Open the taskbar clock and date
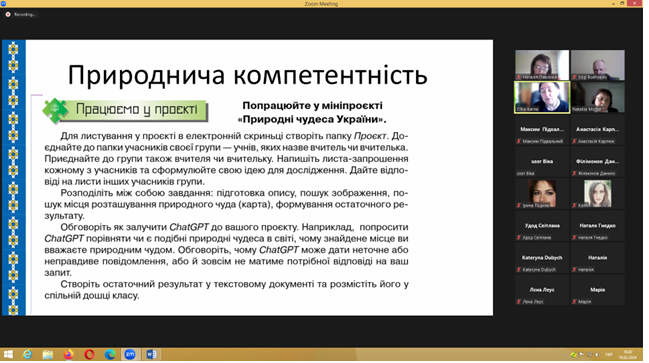 [x=627, y=355]
